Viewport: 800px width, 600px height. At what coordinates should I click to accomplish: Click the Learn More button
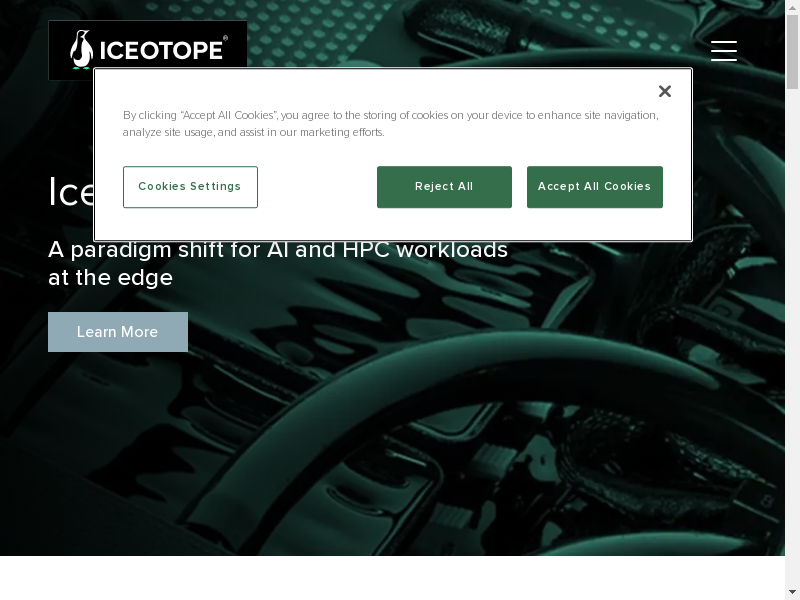(118, 332)
